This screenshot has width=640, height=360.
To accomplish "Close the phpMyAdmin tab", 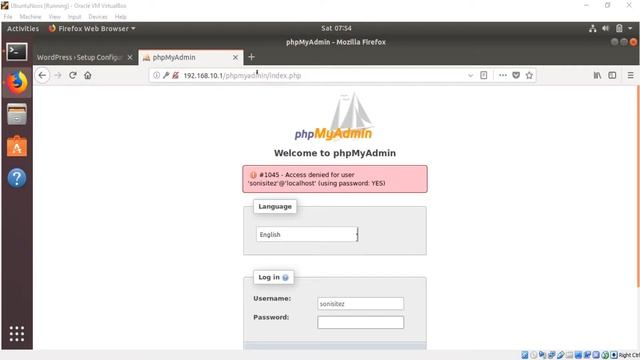I will [236, 58].
